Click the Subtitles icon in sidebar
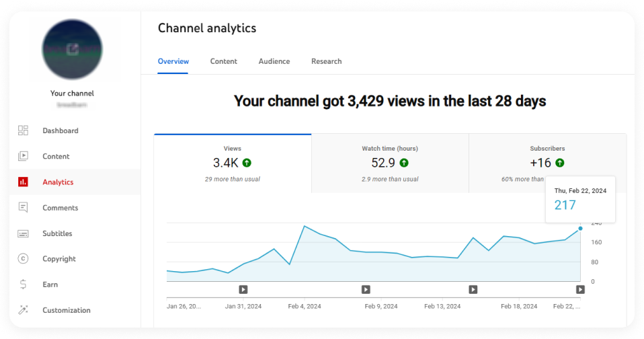Screen dimensions: 644x339 24,233
